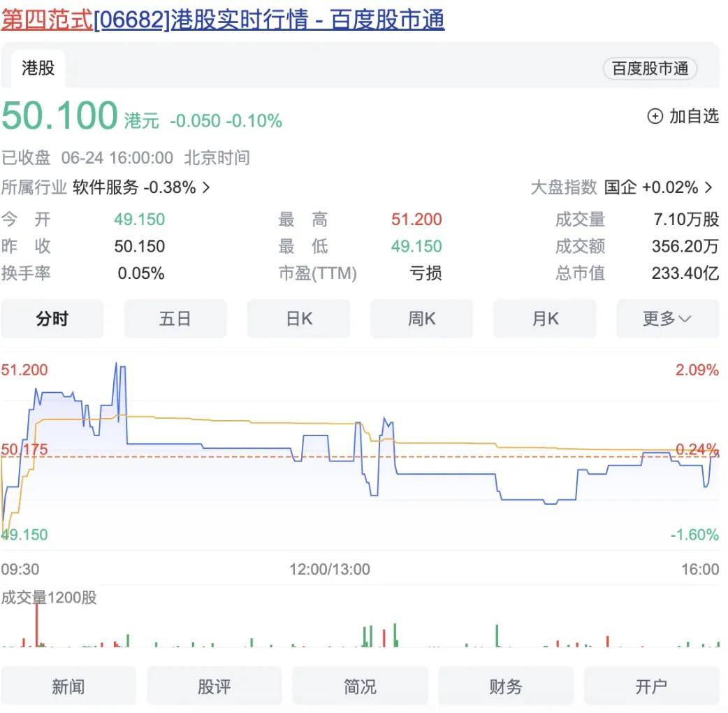The image size is (728, 713).
Task: Click the 百度股市通 badge button
Action: point(650,69)
